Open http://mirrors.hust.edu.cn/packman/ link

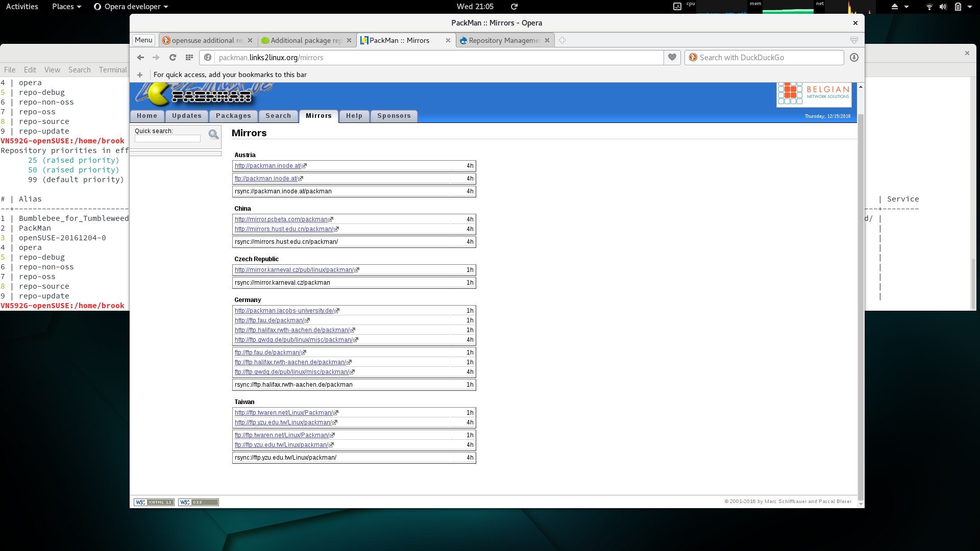pos(284,229)
